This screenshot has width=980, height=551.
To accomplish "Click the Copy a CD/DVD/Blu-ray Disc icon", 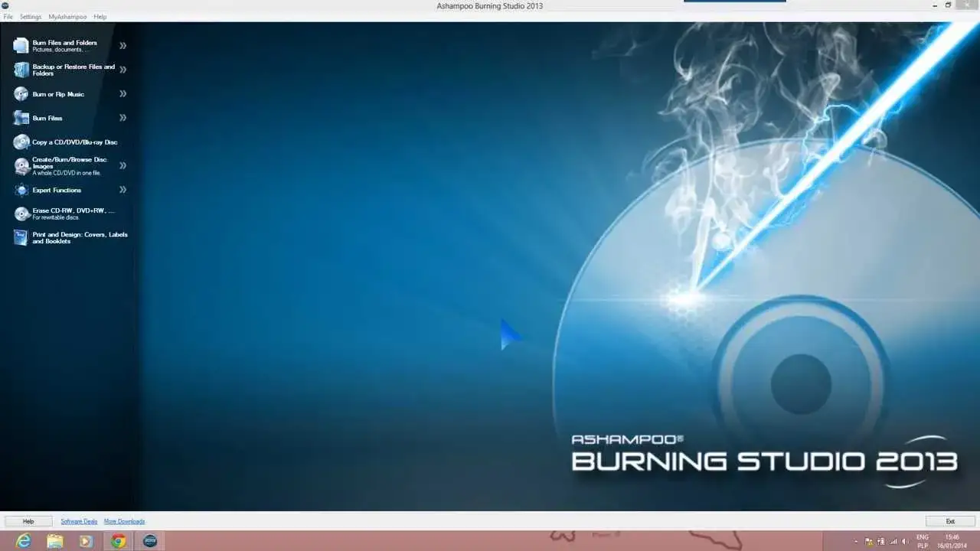I will [x=21, y=142].
